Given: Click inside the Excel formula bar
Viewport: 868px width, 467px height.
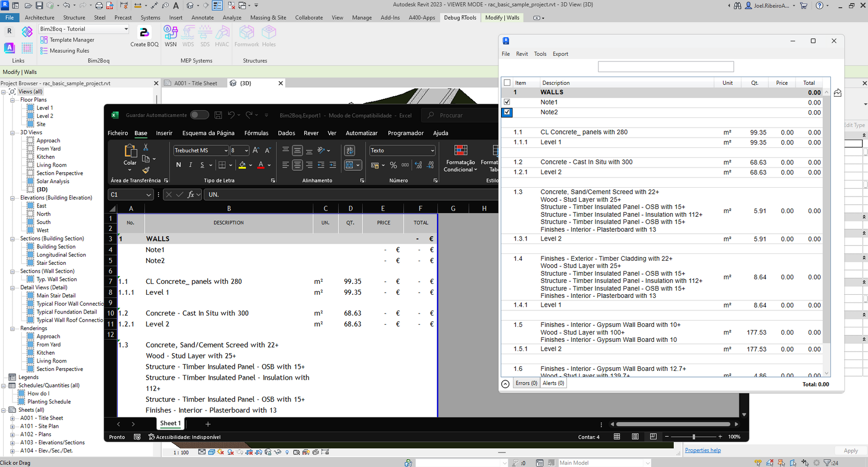Looking at the screenshot, I should [x=310, y=194].
